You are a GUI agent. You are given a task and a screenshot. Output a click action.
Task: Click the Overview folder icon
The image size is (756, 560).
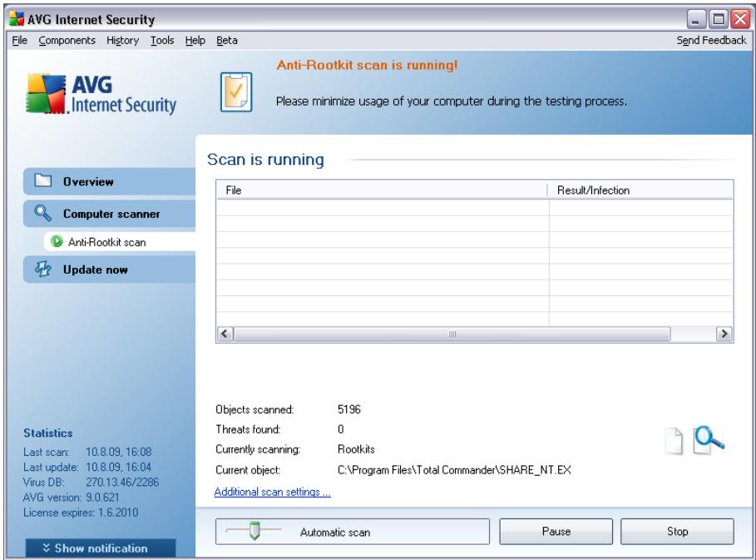point(43,181)
